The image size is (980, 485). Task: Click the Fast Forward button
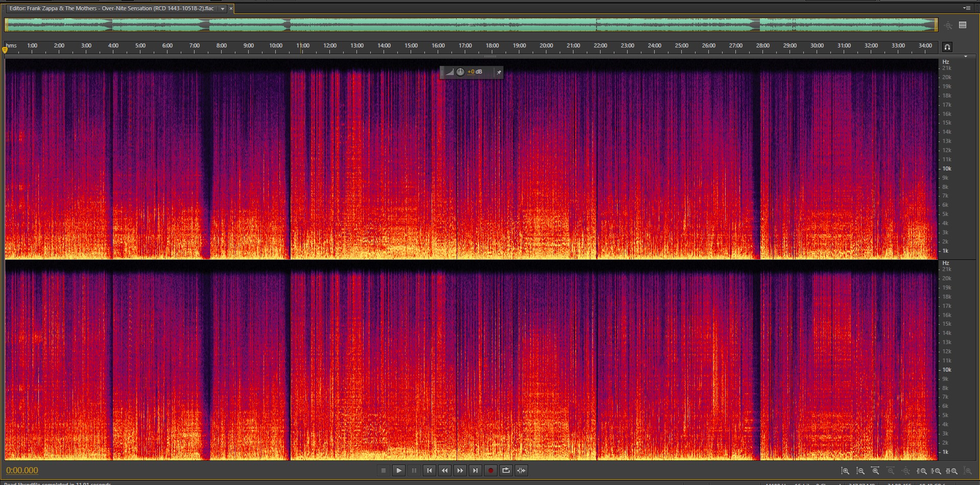(460, 471)
